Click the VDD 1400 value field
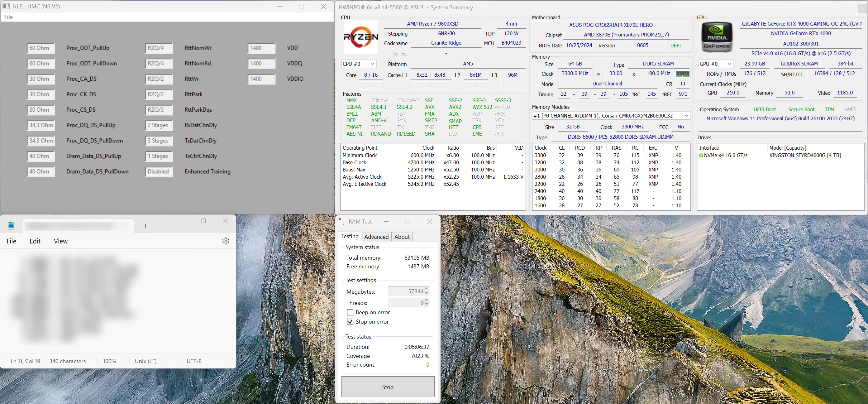868x404 pixels. pyautogui.click(x=261, y=48)
